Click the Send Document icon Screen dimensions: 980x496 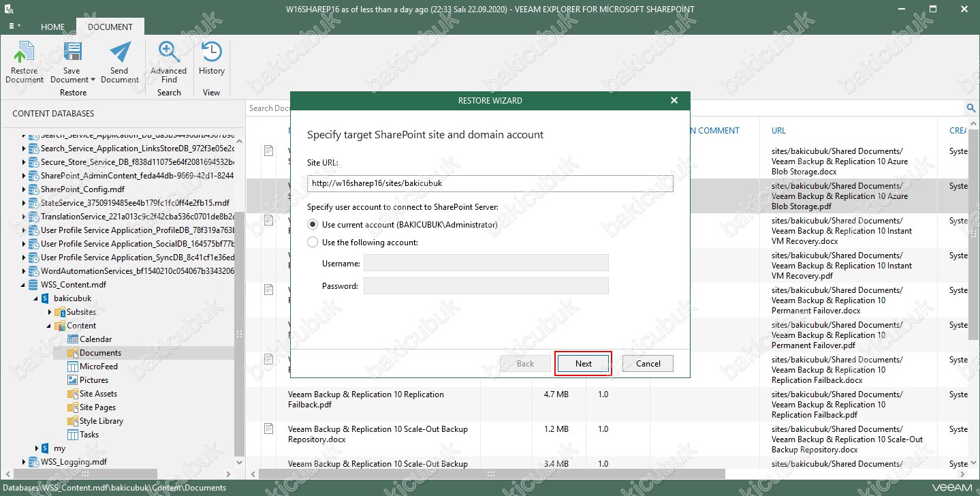[x=120, y=52]
